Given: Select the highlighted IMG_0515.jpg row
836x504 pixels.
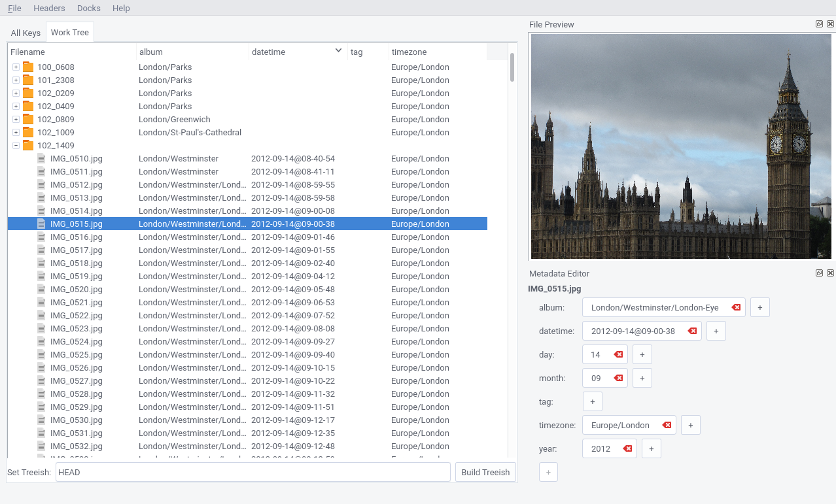Looking at the screenshot, I should 247,224.
